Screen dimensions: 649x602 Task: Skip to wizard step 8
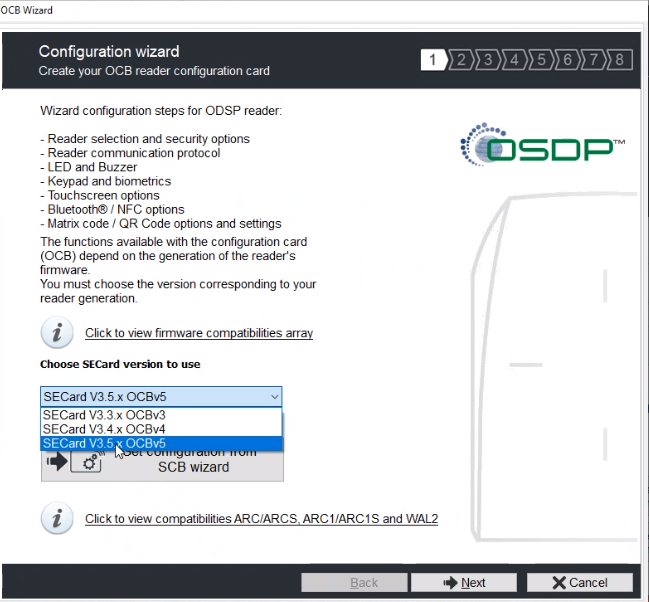coord(620,60)
